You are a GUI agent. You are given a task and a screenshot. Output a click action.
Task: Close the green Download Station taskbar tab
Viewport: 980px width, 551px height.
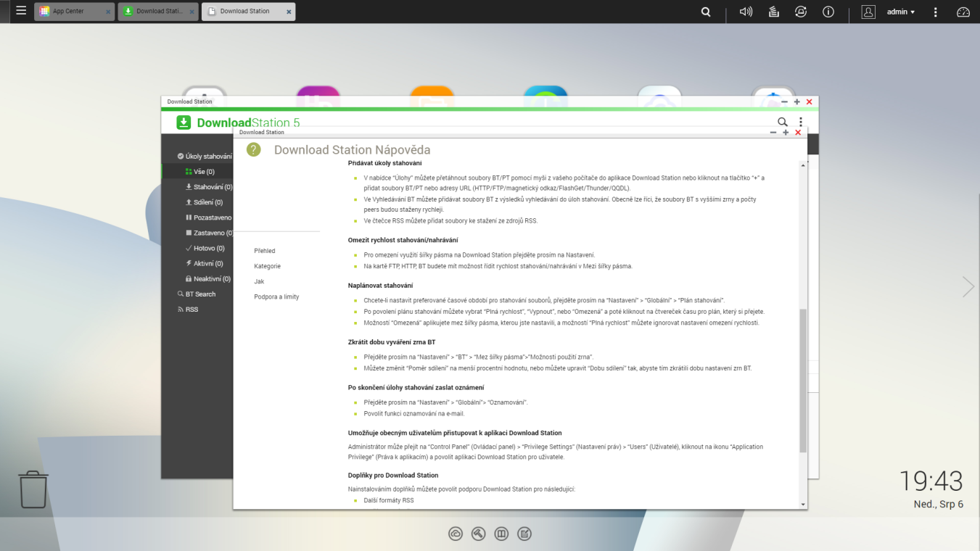pyautogui.click(x=191, y=12)
